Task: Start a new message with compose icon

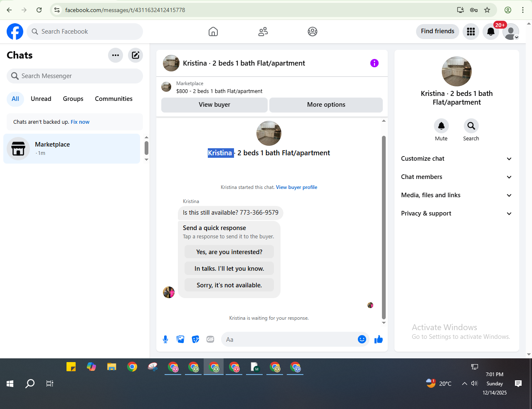Action: (135, 55)
